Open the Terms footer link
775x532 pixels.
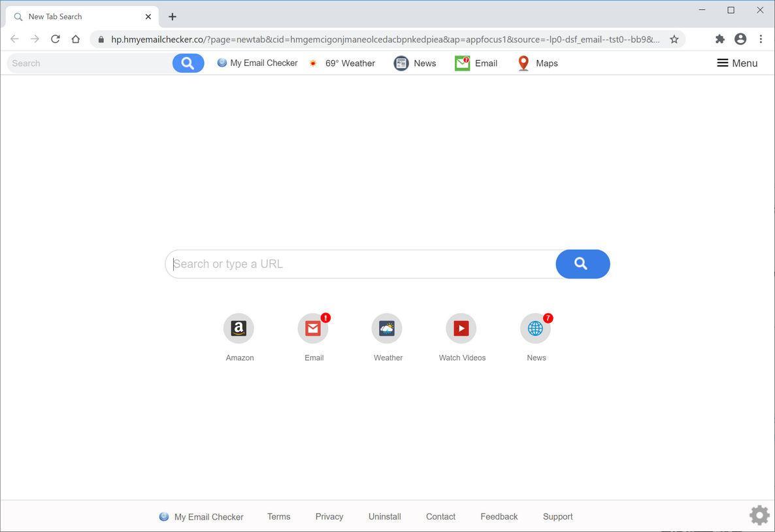point(279,516)
